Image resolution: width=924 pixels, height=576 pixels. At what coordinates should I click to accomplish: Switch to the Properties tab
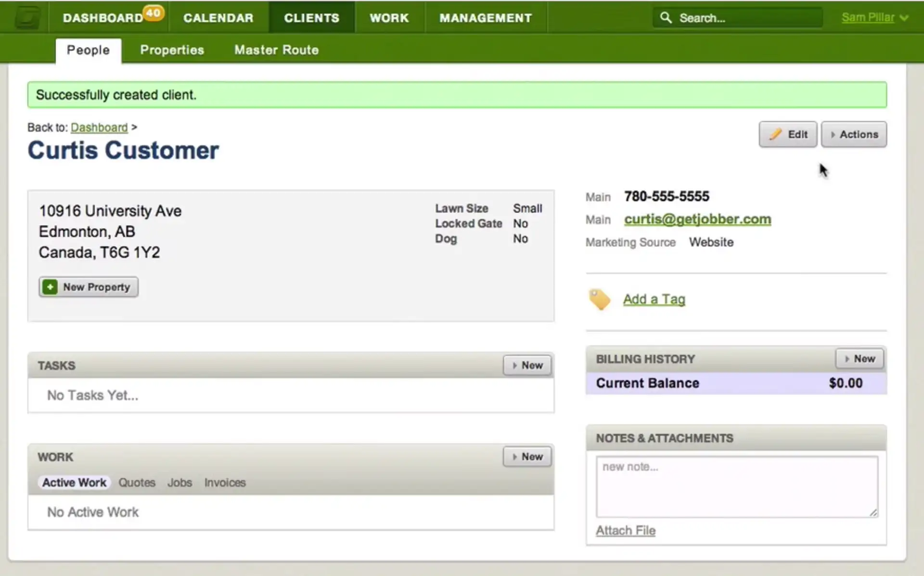tap(172, 50)
